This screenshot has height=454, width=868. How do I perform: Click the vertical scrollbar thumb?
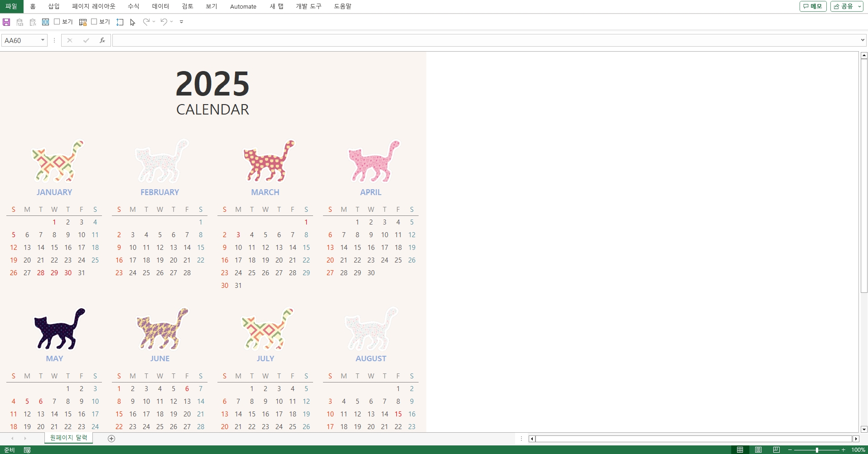864,176
